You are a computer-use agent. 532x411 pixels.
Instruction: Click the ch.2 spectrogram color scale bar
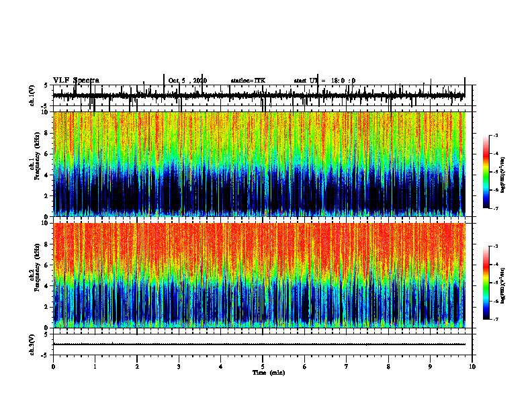pos(486,283)
